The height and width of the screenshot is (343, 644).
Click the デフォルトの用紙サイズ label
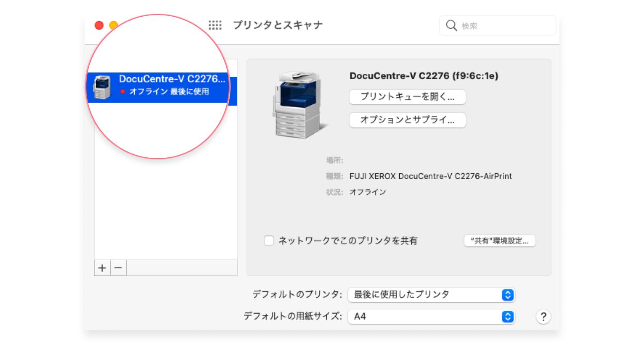293,317
